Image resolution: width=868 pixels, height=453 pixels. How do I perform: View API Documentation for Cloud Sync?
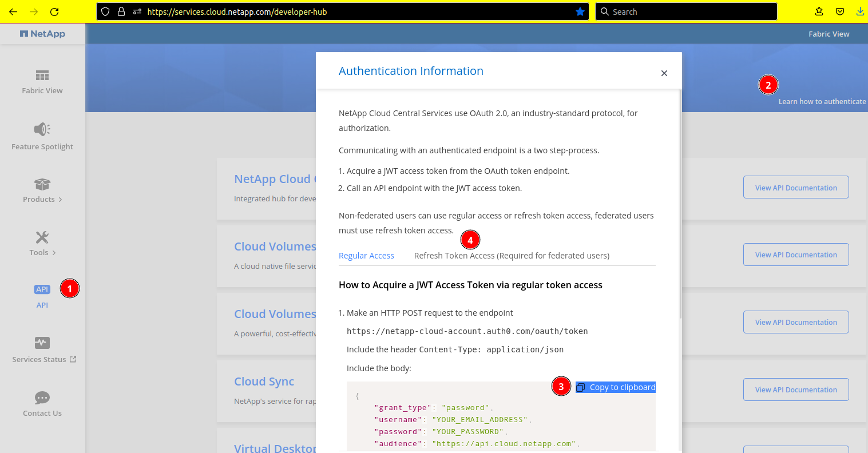(796, 390)
